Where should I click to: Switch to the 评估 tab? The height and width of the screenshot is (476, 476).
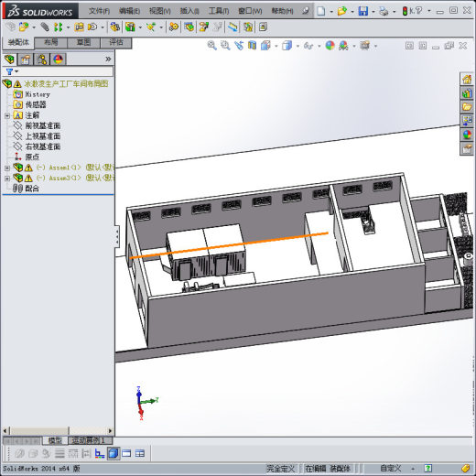(116, 42)
